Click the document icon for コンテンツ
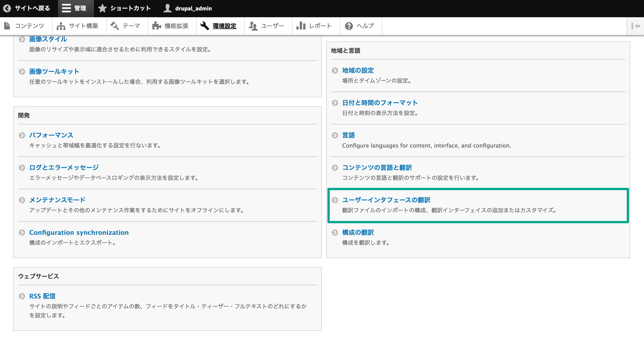This screenshot has height=354, width=644. [7, 26]
